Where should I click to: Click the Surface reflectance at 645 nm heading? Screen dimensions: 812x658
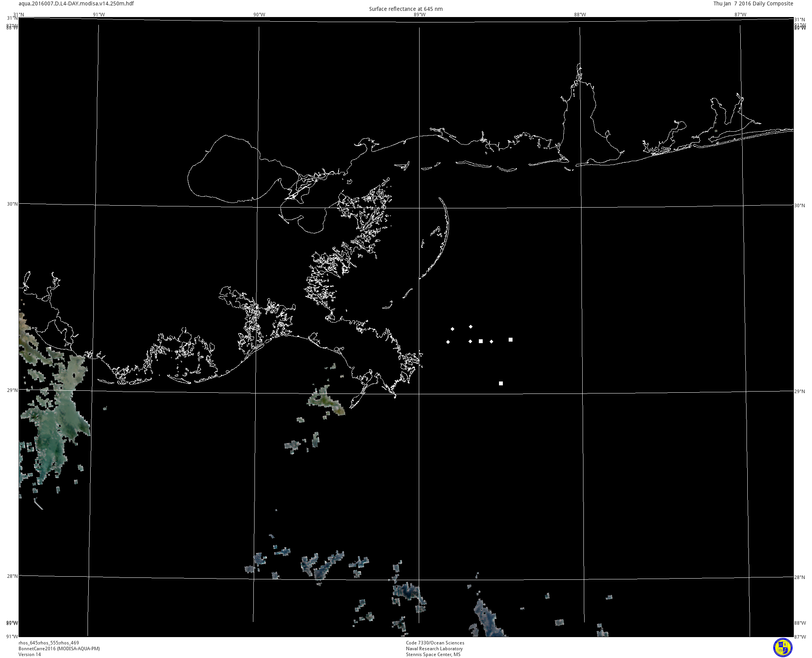[406, 9]
